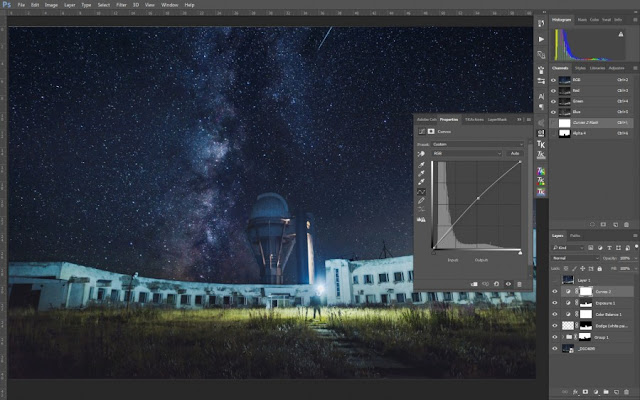Screen dimensions: 640x400
Task: Open the RGB channel dropdown in Curves
Action: (467, 153)
